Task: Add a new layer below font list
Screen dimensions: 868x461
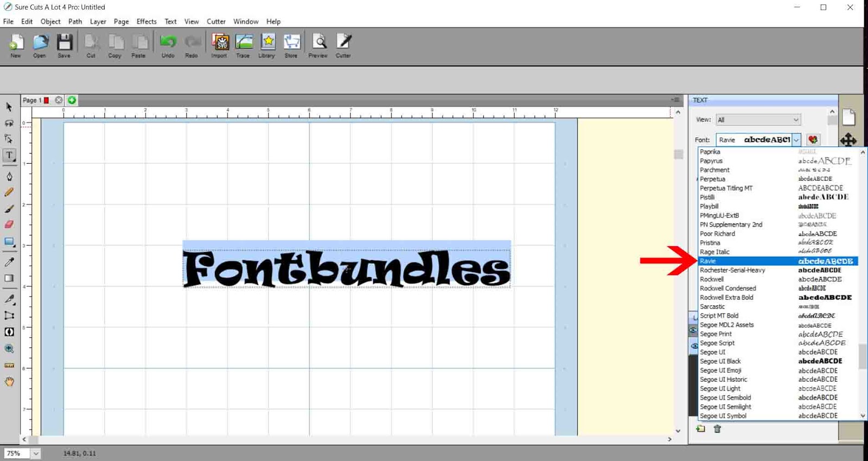Action: pos(701,429)
